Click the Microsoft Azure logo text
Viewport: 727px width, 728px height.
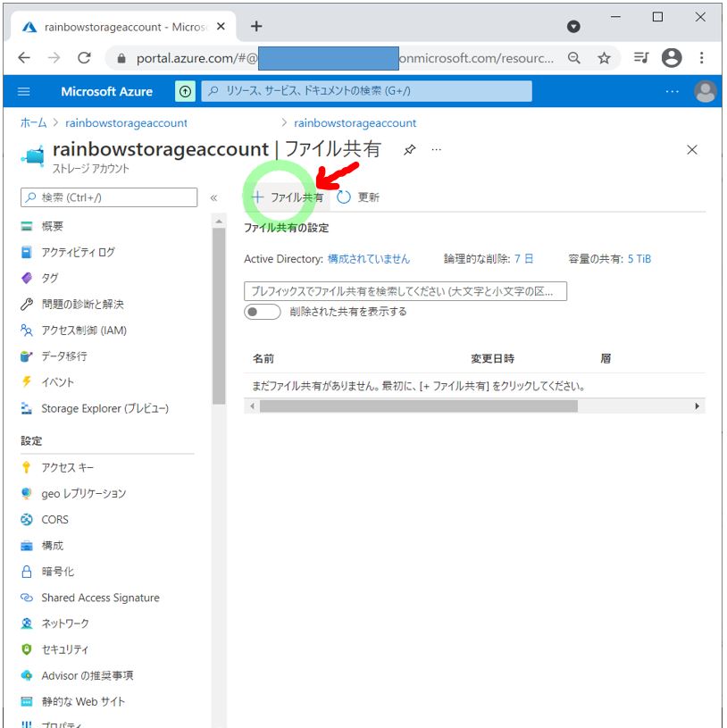107,91
